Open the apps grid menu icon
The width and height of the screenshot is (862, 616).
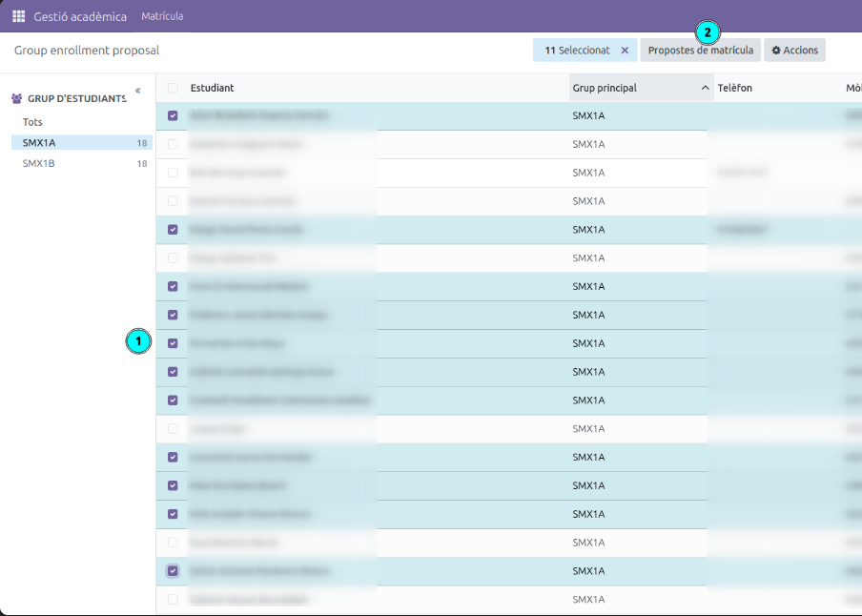[x=19, y=16]
